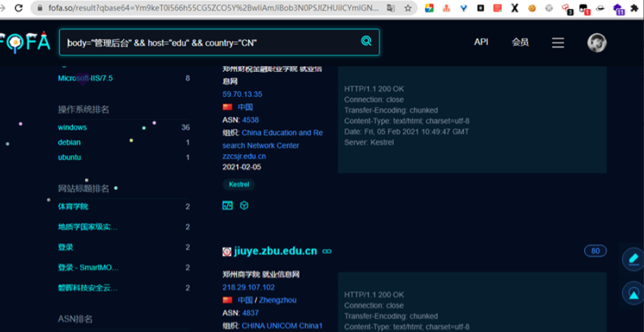This screenshot has height=332, width=644.
Task: Click the 网站标题排名 section heading
Action: coord(84,189)
